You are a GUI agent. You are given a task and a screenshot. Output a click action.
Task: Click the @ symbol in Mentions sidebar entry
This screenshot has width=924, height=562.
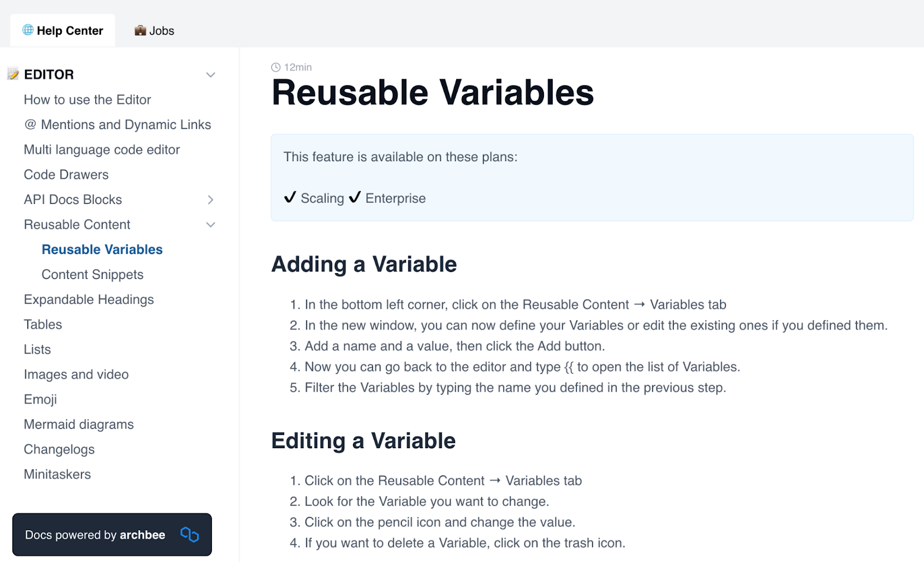coord(29,124)
